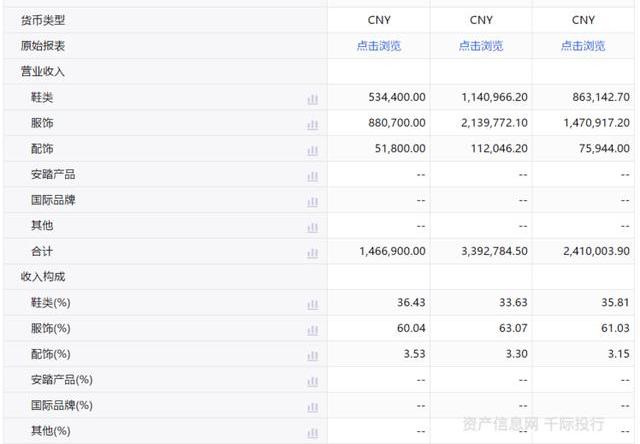
Task: Open chart icon for 配饰 revenue row
Action: click(x=313, y=150)
